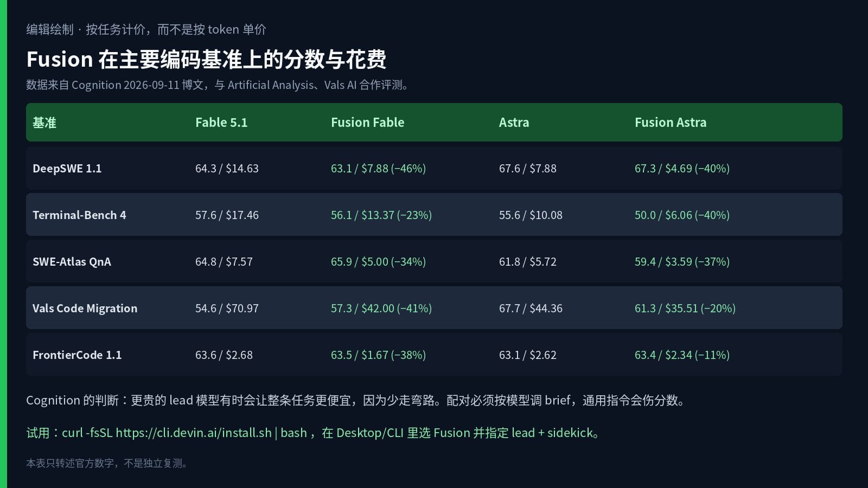Click the cell "57.3 / $42.00 (−41%)"
The width and height of the screenshot is (868, 488).
pyautogui.click(x=381, y=308)
